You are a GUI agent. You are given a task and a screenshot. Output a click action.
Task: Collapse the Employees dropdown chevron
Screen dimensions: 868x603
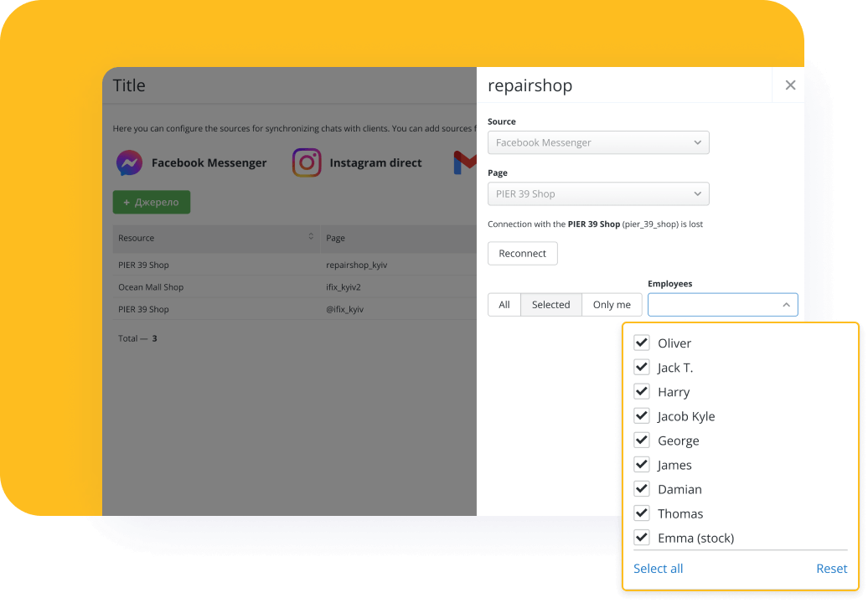pyautogui.click(x=786, y=305)
